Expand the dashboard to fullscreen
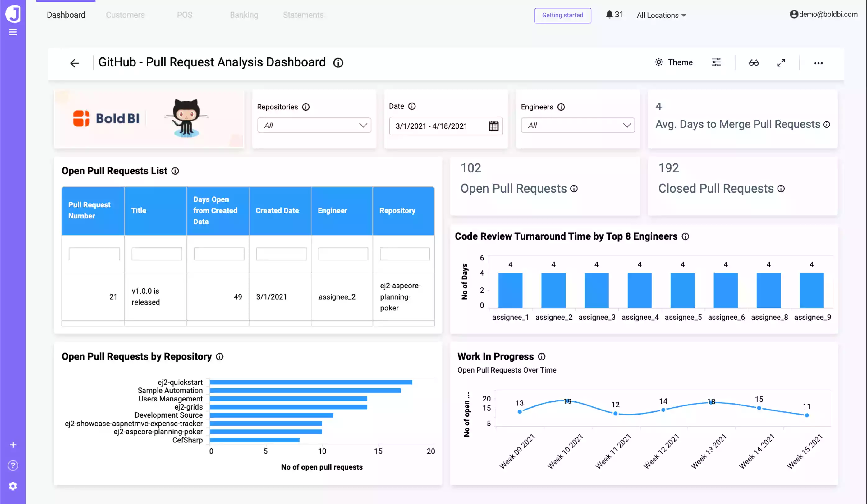The image size is (867, 504). pyautogui.click(x=781, y=63)
